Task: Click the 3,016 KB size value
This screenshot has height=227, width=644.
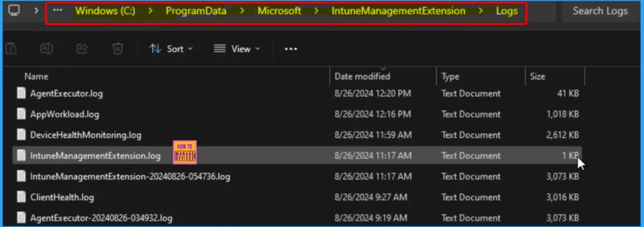Action: pyautogui.click(x=562, y=197)
